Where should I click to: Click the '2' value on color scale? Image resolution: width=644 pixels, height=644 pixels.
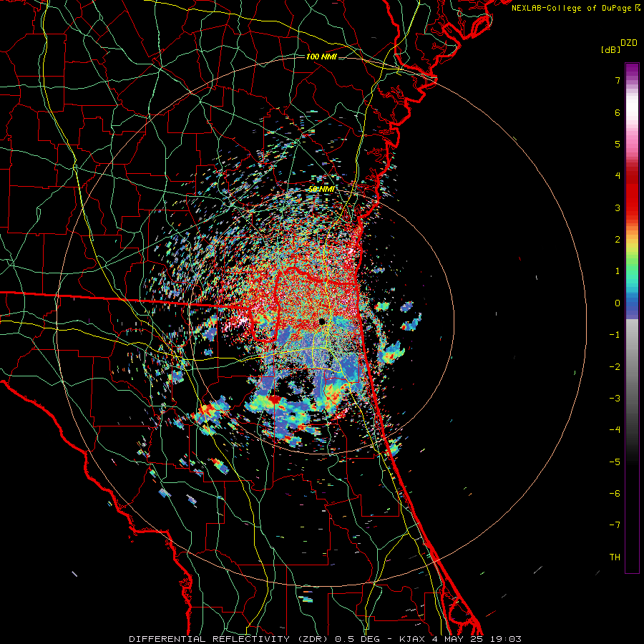[x=618, y=240]
